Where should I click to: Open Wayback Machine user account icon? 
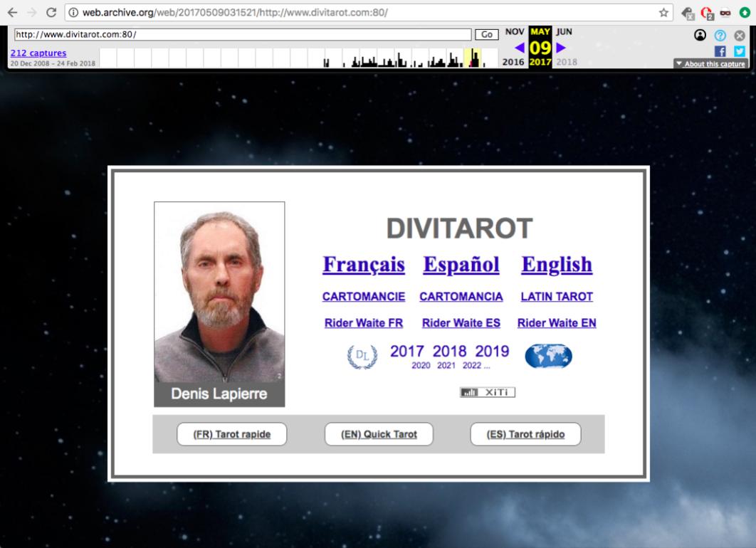point(700,35)
